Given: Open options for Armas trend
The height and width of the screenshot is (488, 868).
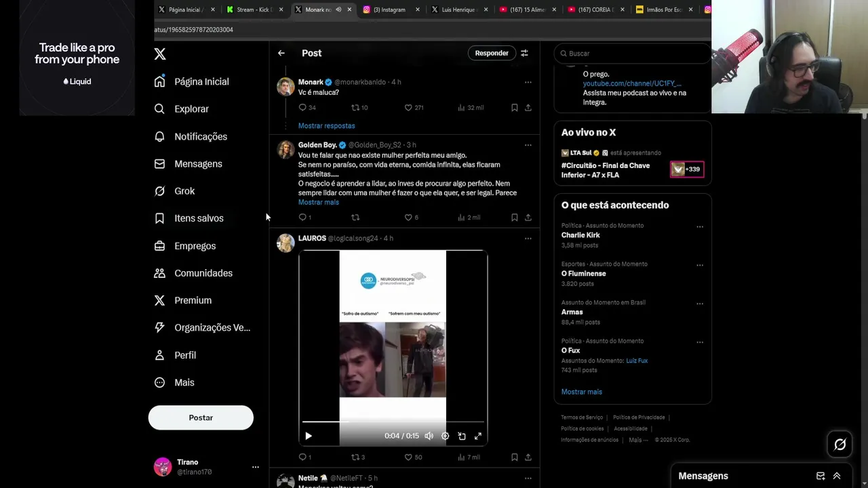Looking at the screenshot, I should point(700,304).
